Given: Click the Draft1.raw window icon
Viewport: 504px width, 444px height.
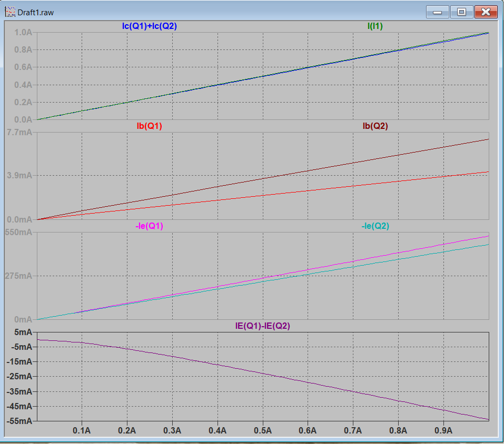Looking at the screenshot, I should point(10,12).
